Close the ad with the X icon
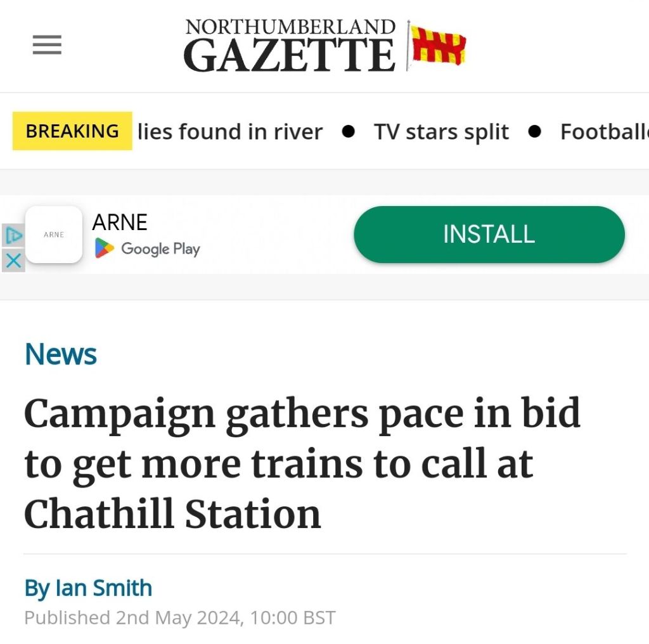Image resolution: width=649 pixels, height=644 pixels. pyautogui.click(x=13, y=260)
